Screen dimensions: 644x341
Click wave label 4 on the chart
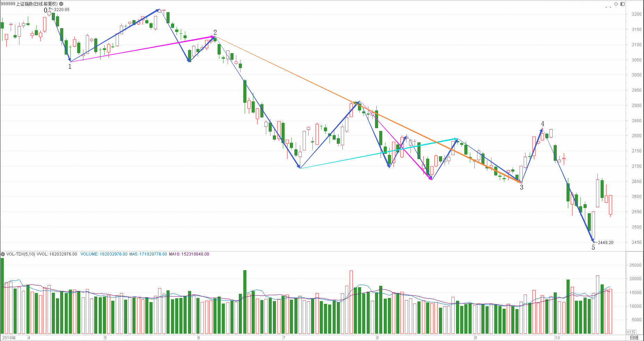(x=543, y=124)
